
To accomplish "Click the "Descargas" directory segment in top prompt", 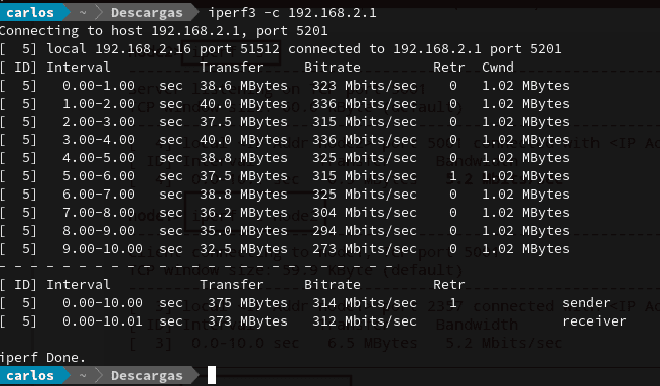I will click(146, 13).
